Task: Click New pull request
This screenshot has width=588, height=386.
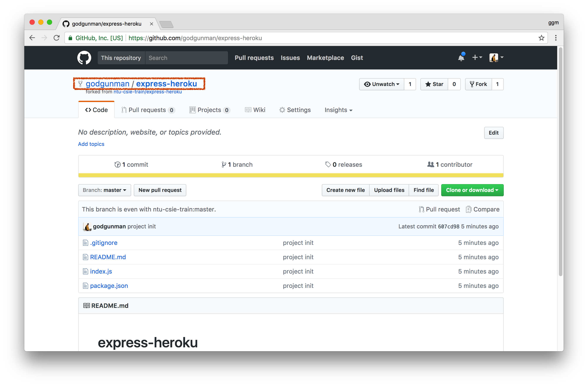Action: (160, 190)
